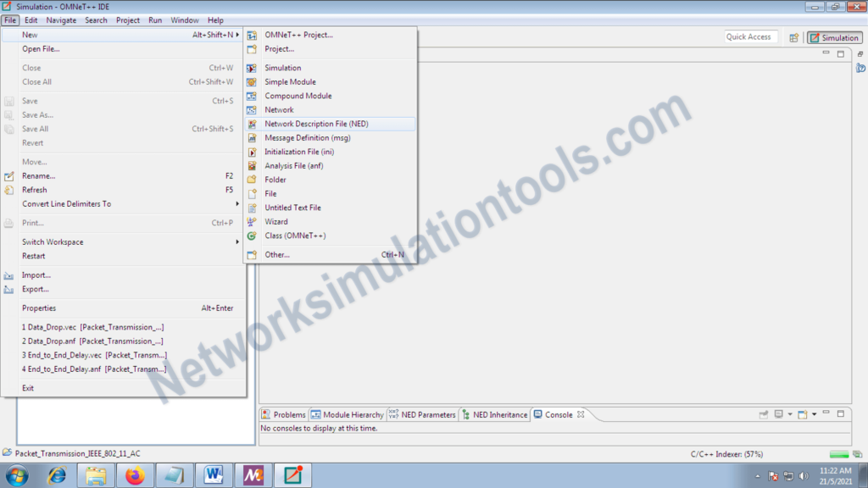Select Export from the File menu
The width and height of the screenshot is (868, 488).
[x=33, y=289]
